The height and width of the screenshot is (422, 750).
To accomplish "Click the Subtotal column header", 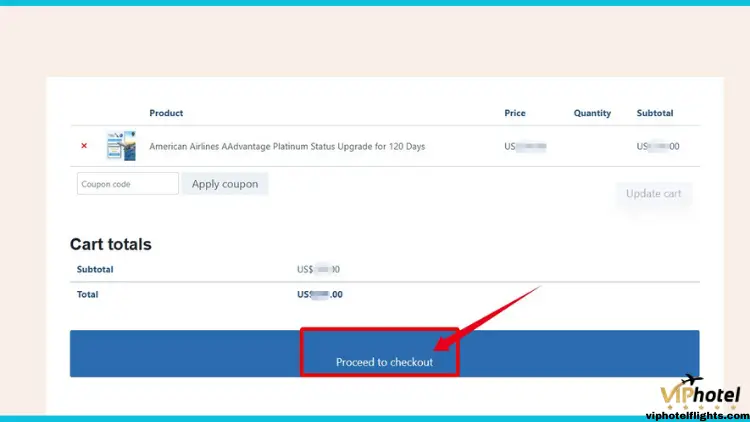I will [x=655, y=113].
